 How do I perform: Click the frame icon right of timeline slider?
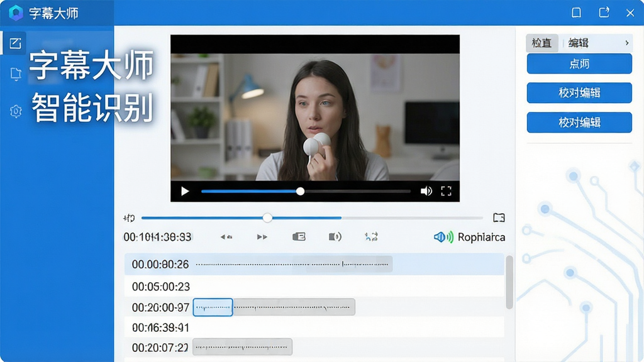499,217
